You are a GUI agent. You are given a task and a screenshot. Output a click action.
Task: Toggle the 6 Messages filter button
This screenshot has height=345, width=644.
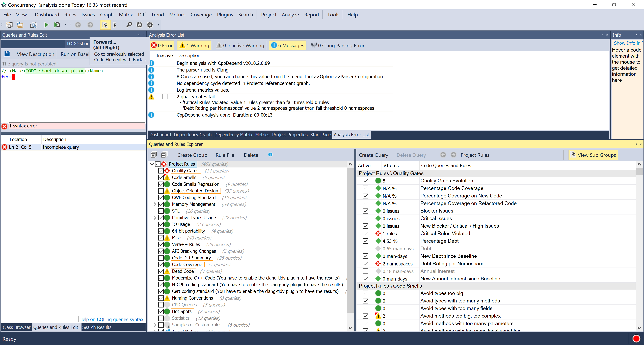pos(287,45)
